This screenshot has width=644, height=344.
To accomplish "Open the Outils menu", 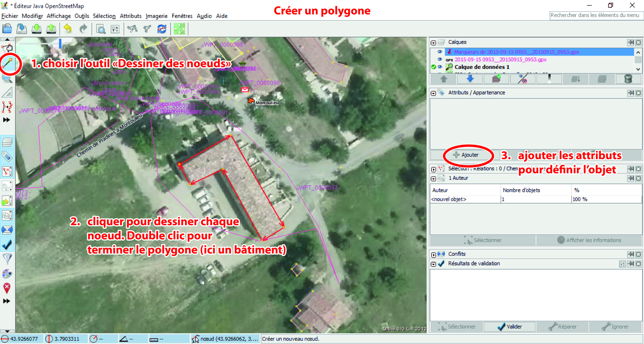I will (82, 16).
